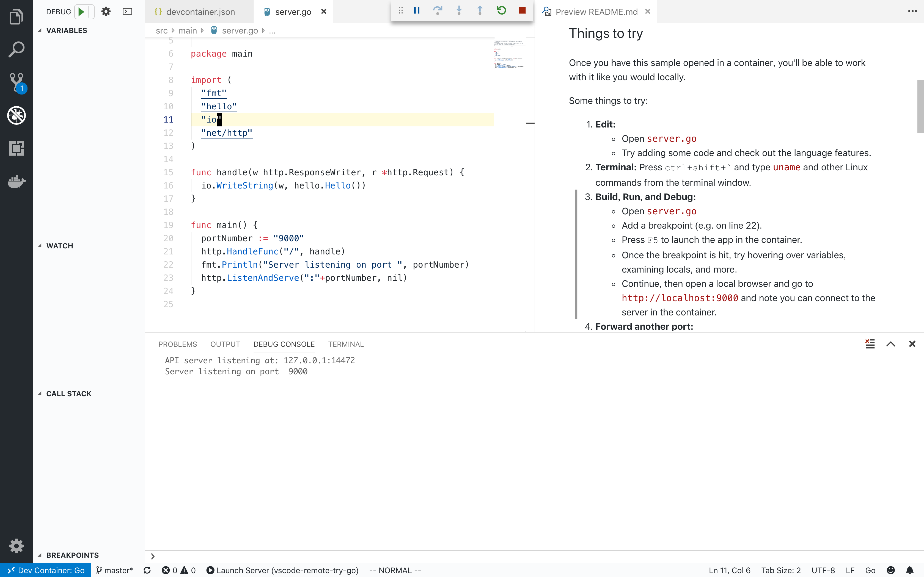Open the Explorer view in activity bar
The height and width of the screenshot is (577, 924).
point(16,17)
